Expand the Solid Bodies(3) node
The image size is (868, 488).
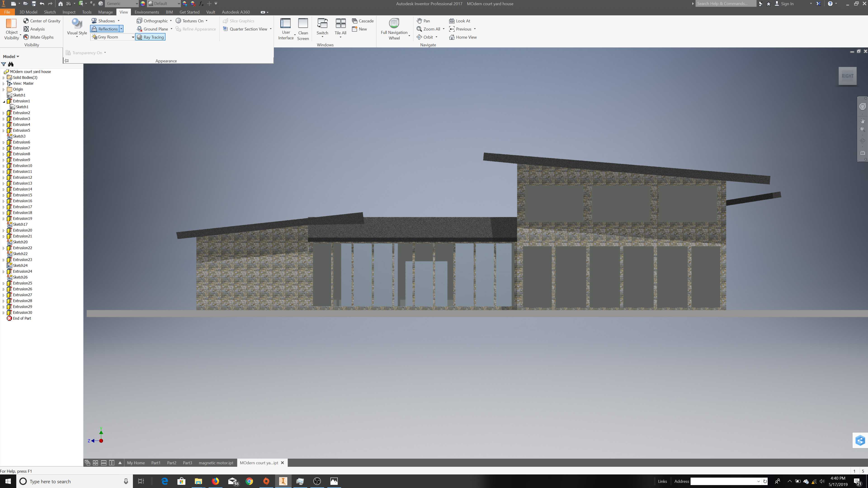(x=4, y=78)
